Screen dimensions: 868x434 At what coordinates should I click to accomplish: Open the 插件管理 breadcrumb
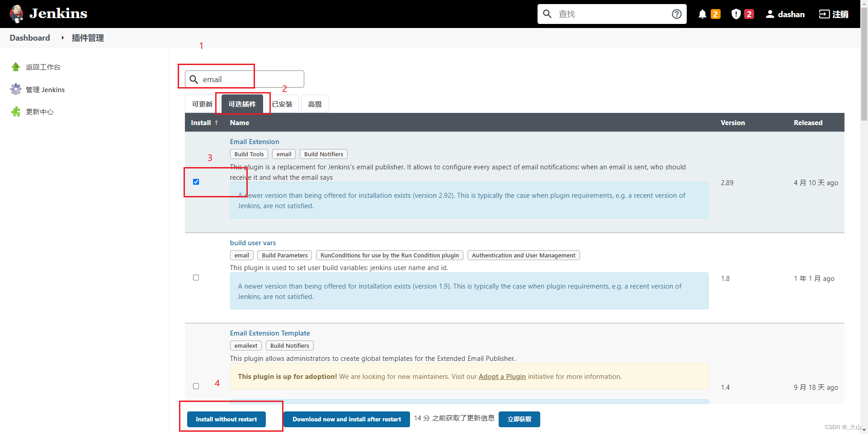coord(88,38)
